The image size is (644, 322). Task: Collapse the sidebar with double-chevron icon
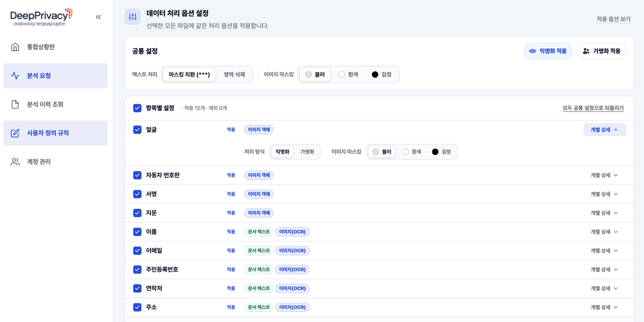pyautogui.click(x=98, y=17)
